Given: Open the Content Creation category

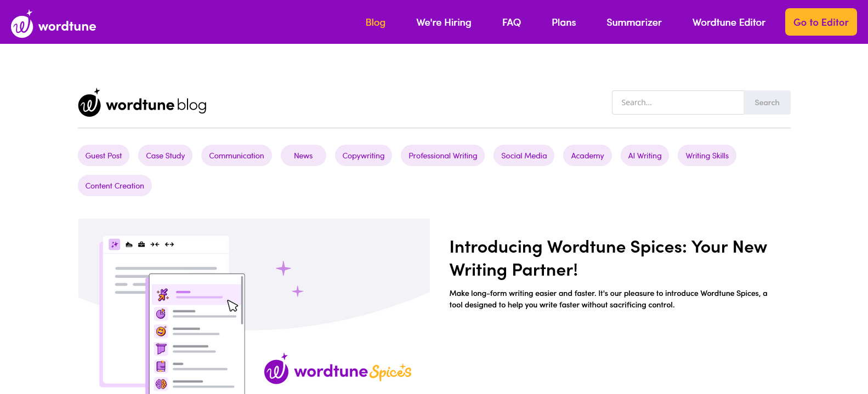Looking at the screenshot, I should (x=115, y=186).
